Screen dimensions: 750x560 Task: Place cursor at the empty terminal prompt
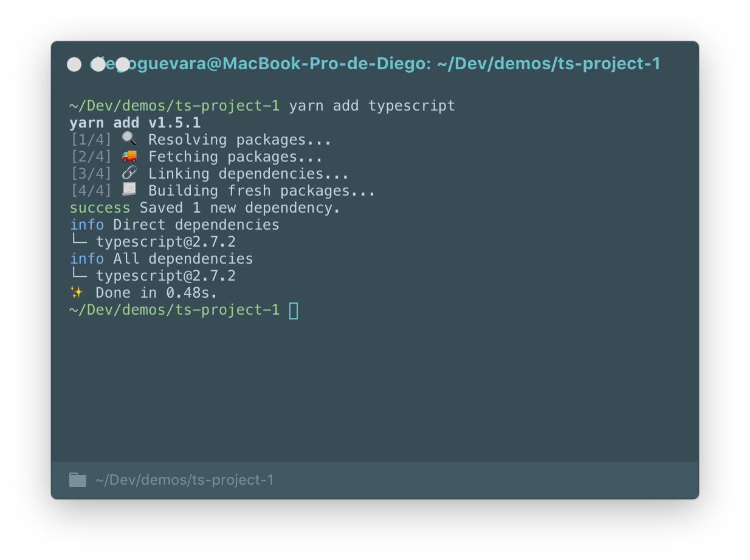[x=294, y=310]
